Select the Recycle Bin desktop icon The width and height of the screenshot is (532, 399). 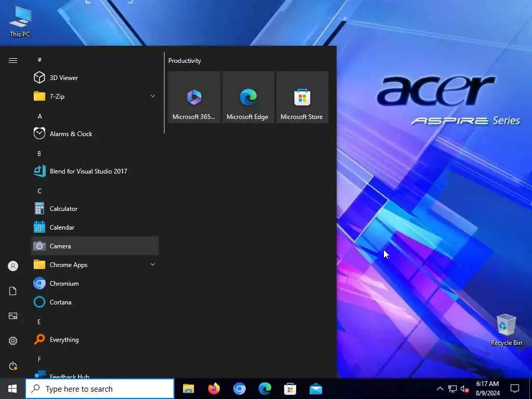pyautogui.click(x=506, y=330)
